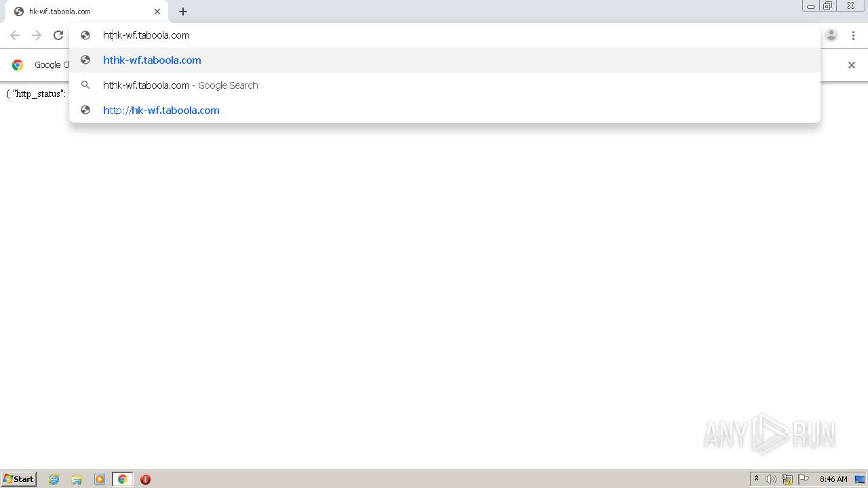This screenshot has width=868, height=488.
Task: Open Windows Media Player from taskbar
Action: pyautogui.click(x=100, y=479)
